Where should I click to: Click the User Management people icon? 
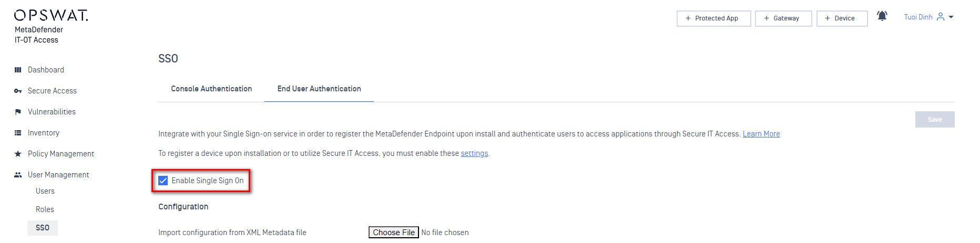18,175
